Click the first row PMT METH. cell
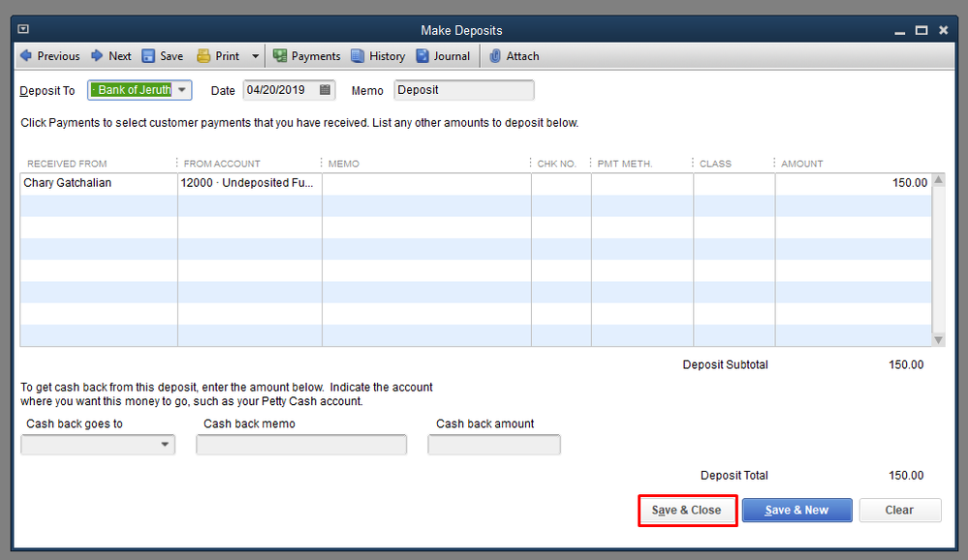968x560 pixels. 642,183
